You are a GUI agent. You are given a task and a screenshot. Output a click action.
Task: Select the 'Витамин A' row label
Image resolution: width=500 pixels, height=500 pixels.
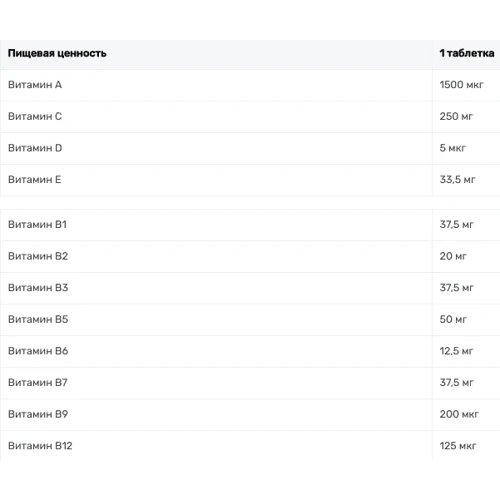[35, 85]
